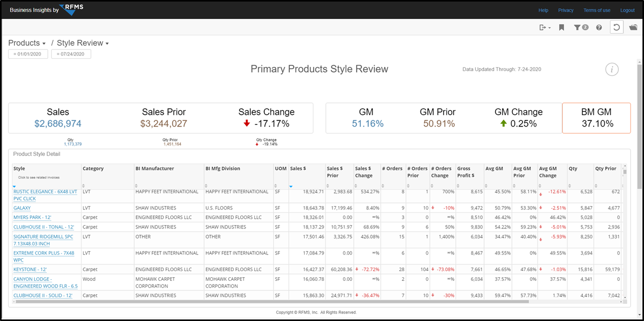Expand the Style Review dropdown
This screenshot has height=321, width=644.
(83, 43)
